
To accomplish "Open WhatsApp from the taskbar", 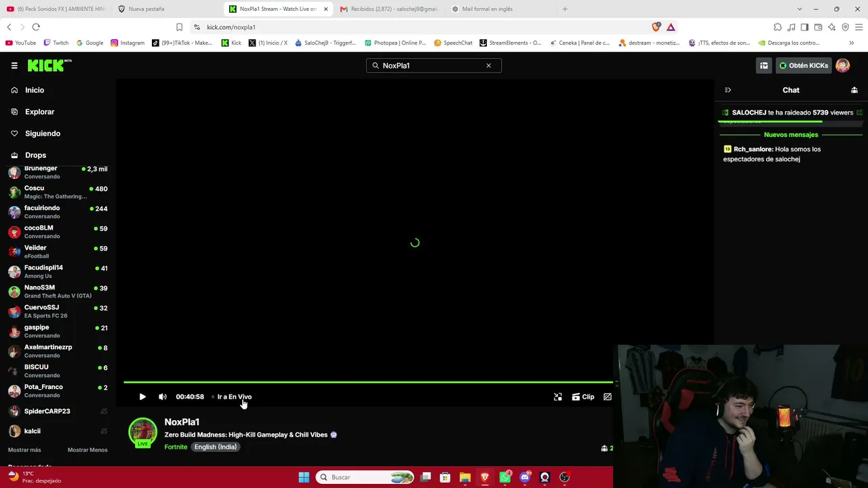I will click(x=505, y=477).
